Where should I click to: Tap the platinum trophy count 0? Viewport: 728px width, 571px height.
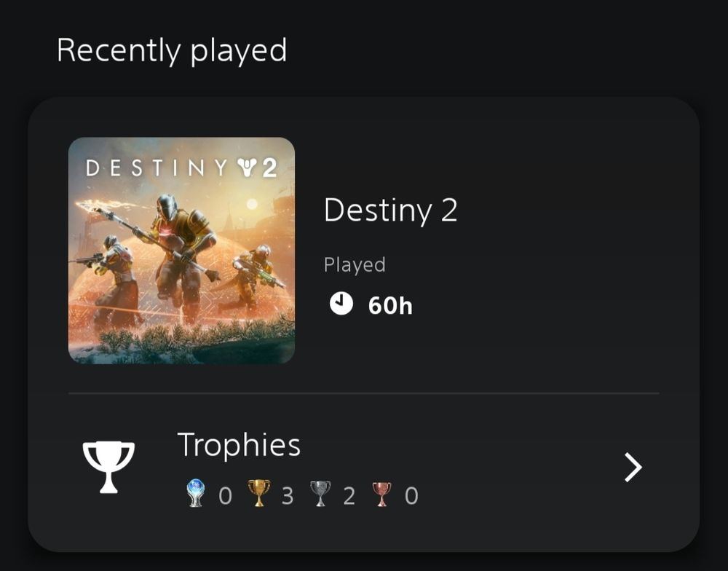coord(225,496)
